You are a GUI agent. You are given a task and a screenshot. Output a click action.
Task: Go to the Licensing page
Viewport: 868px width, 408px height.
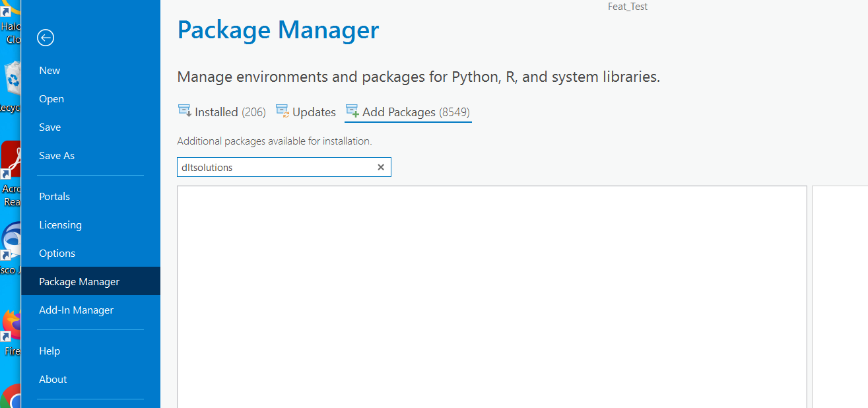tap(60, 225)
